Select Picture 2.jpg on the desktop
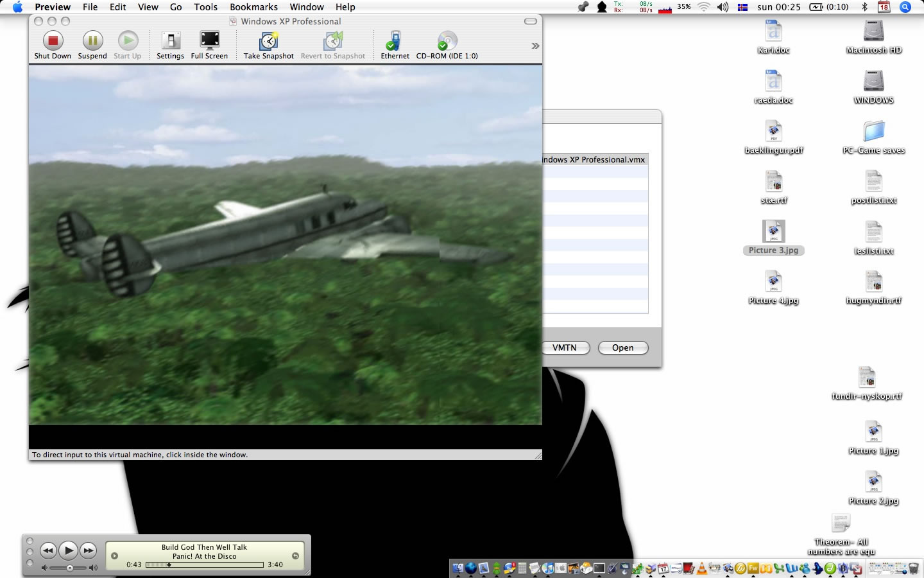The width and height of the screenshot is (924, 578). point(874,488)
